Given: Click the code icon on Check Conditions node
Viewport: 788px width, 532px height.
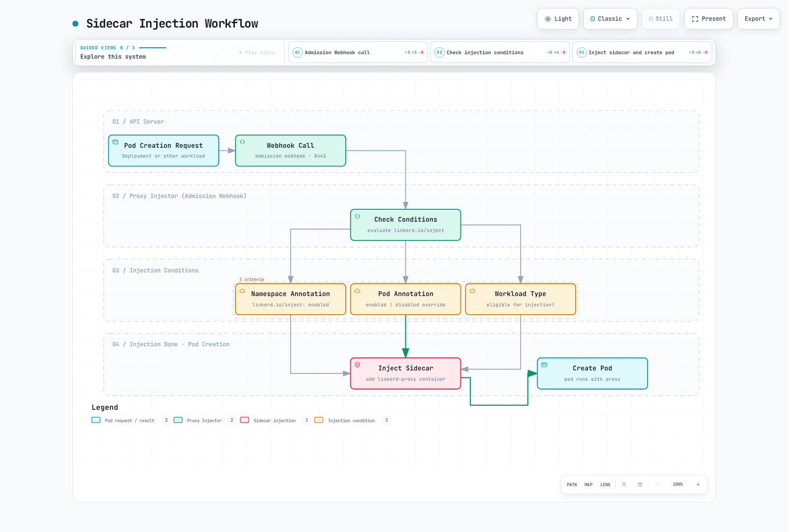Looking at the screenshot, I should pos(358,216).
